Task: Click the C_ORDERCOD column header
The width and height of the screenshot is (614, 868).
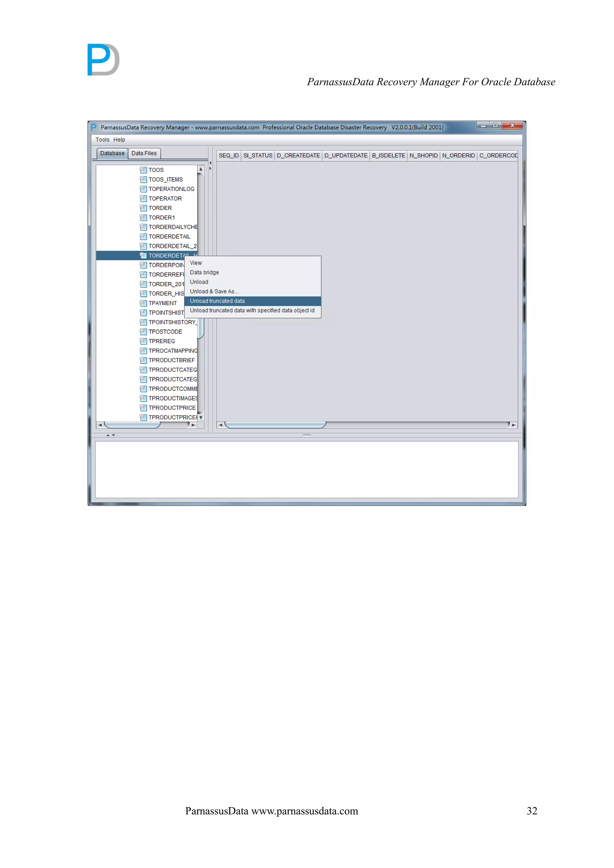Action: pos(498,155)
